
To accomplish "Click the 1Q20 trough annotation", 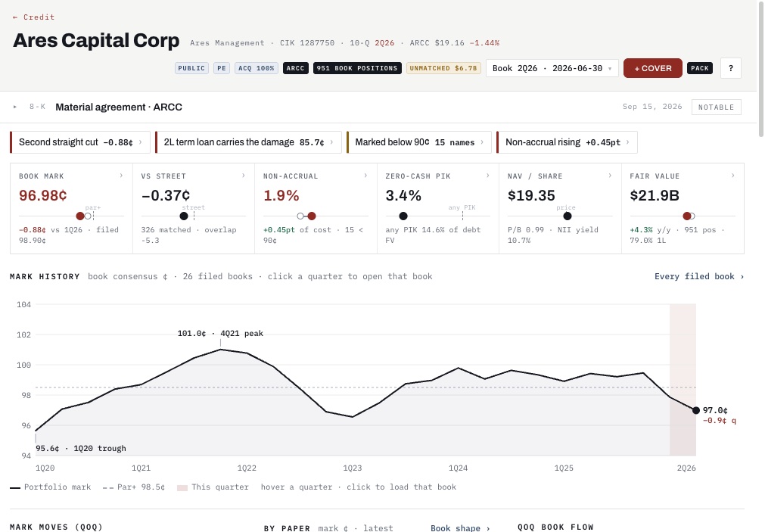I will click(80, 449).
